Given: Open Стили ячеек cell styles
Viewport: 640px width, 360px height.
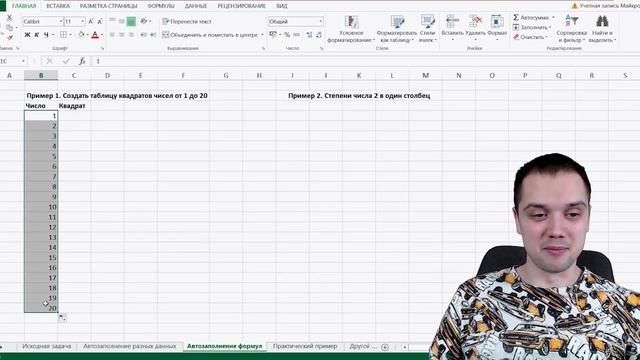Looking at the screenshot, I should [x=427, y=29].
